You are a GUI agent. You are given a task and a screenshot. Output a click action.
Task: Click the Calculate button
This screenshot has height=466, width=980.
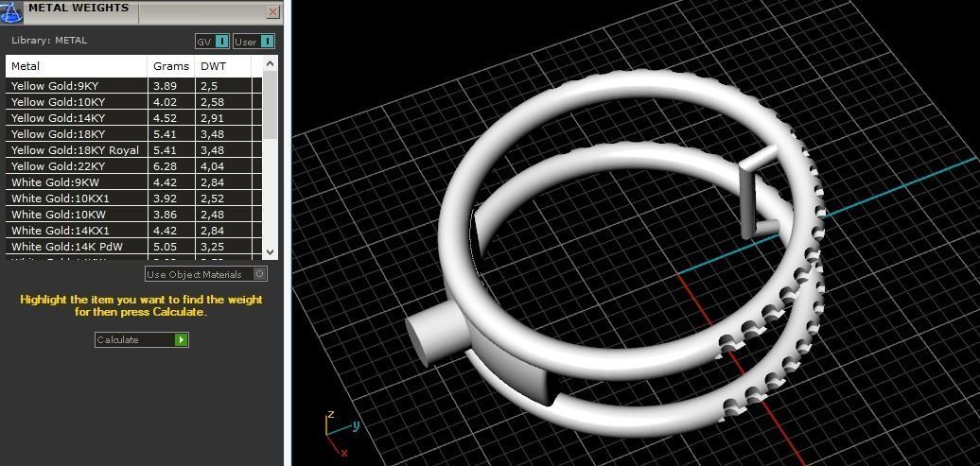(x=142, y=340)
